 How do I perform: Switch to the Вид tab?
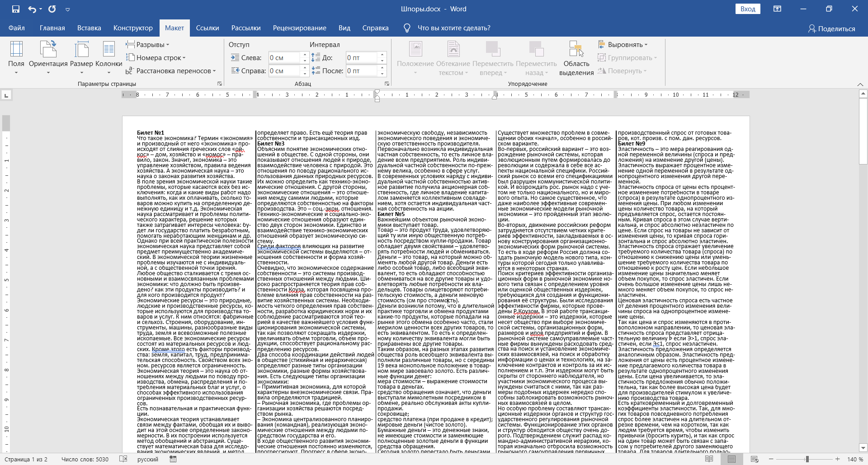344,28
